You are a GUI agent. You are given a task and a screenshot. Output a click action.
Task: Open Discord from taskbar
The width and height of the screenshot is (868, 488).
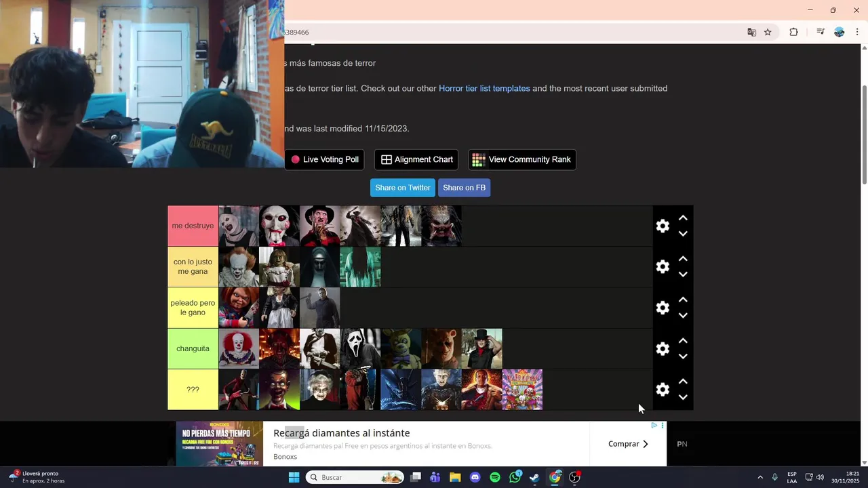pos(475,477)
